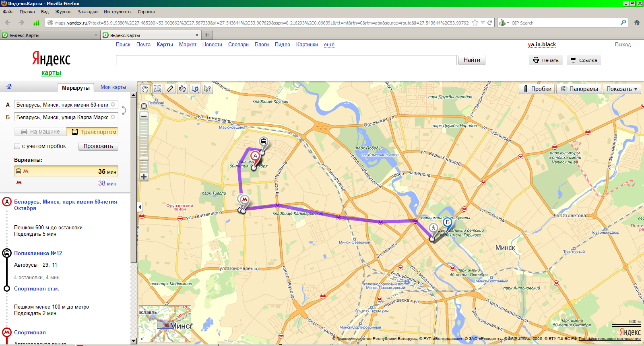Toggle Панорамы layer
Viewport: 644px width, 346px height.
[579, 89]
